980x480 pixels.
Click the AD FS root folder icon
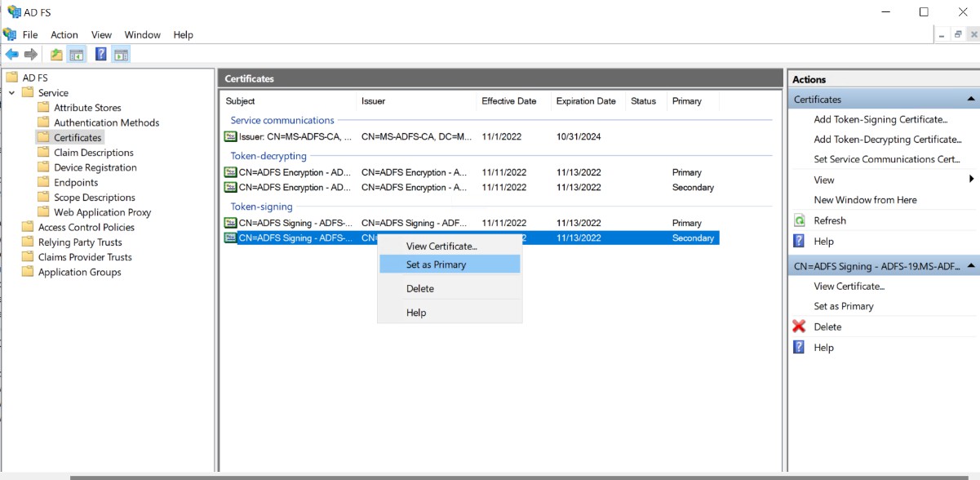[12, 78]
